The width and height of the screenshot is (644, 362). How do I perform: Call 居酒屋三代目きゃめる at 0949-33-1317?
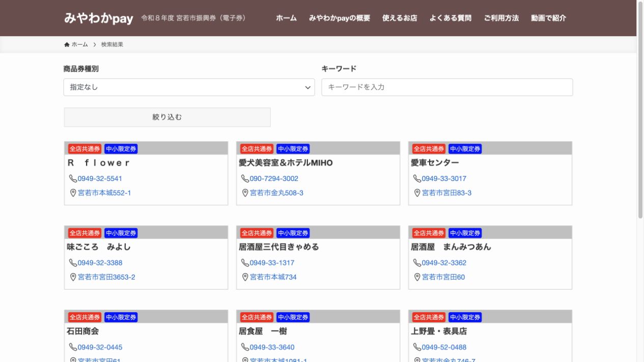(272, 263)
